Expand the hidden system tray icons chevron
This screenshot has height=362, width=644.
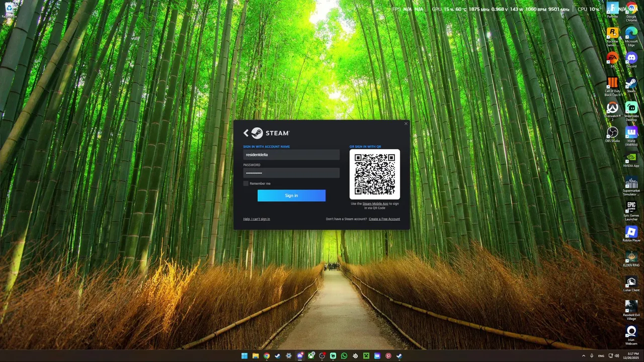(584, 356)
